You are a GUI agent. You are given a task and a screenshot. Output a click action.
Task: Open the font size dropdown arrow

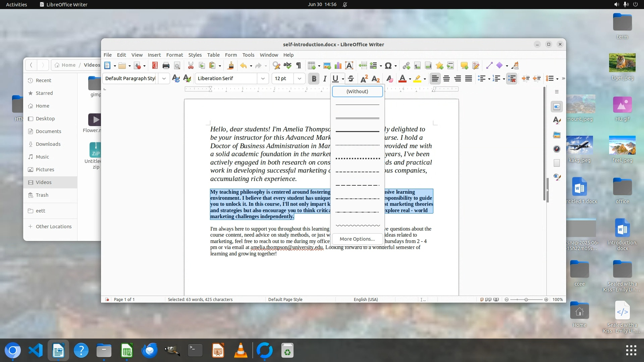(x=300, y=78)
